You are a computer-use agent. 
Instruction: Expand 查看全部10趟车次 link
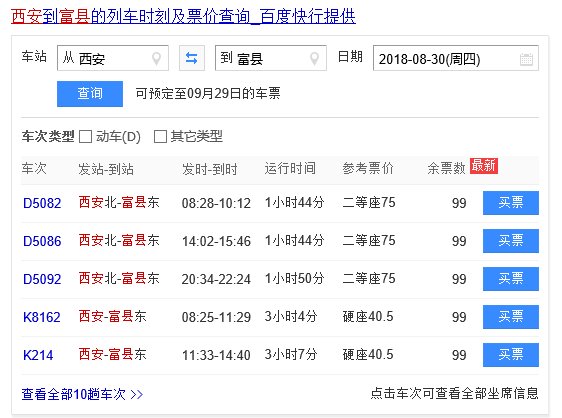(82, 394)
